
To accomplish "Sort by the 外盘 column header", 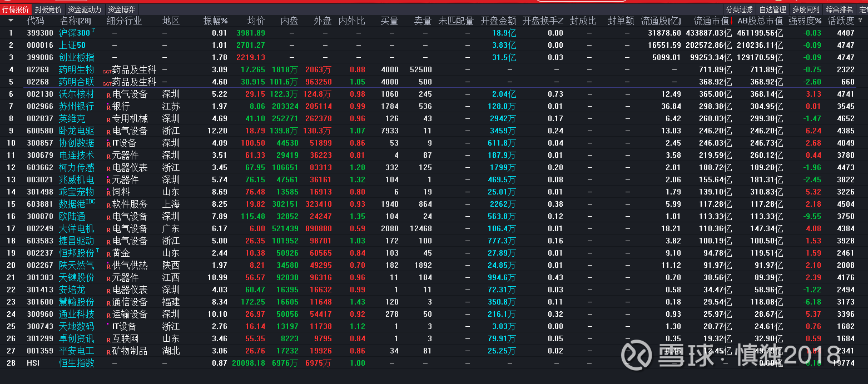I will (323, 21).
